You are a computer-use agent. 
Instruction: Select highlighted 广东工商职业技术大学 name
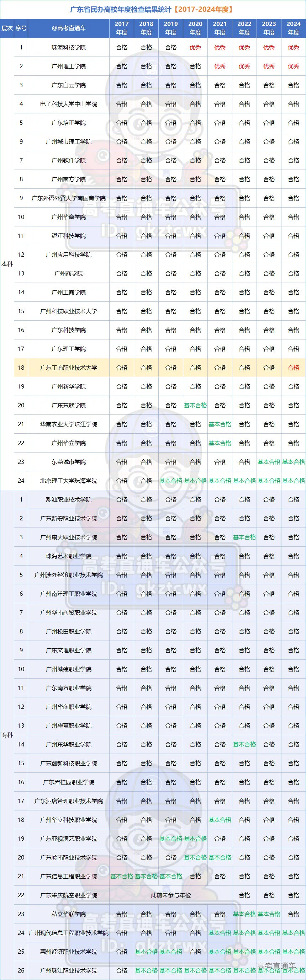[69, 368]
